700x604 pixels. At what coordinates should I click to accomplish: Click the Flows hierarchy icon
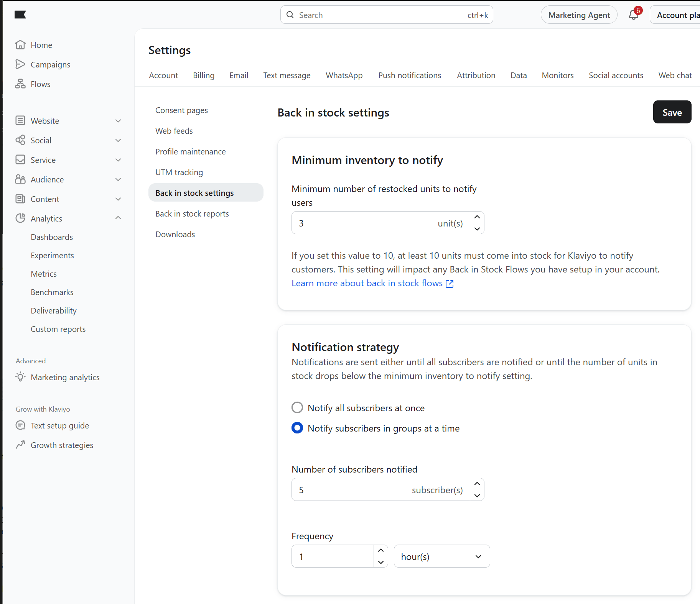pos(20,84)
